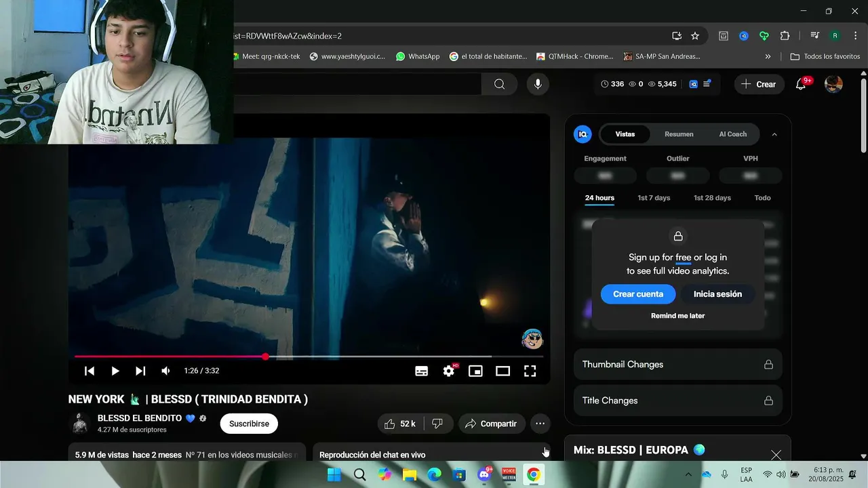Like the video with 52 k likes
Image resolution: width=868 pixels, height=488 pixels.
point(401,424)
